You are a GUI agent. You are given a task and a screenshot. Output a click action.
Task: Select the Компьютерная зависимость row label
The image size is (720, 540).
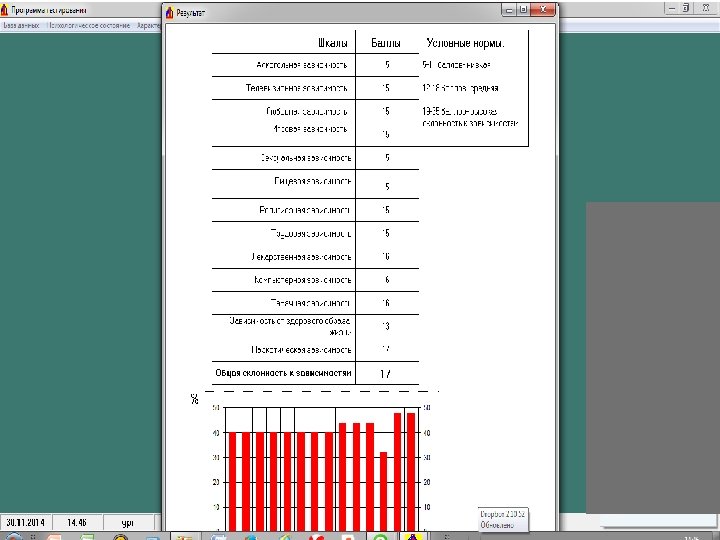[x=303, y=280]
